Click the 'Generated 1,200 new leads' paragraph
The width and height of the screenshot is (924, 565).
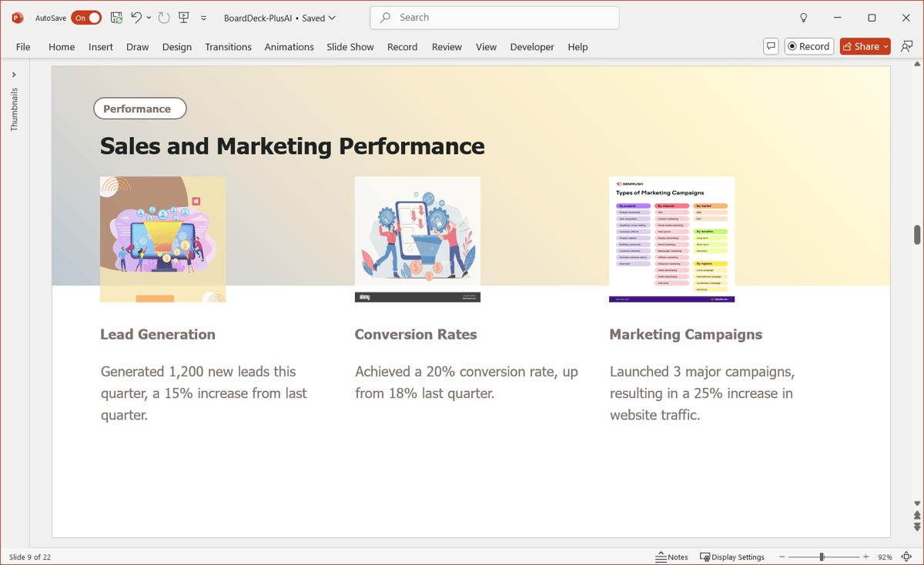(204, 393)
